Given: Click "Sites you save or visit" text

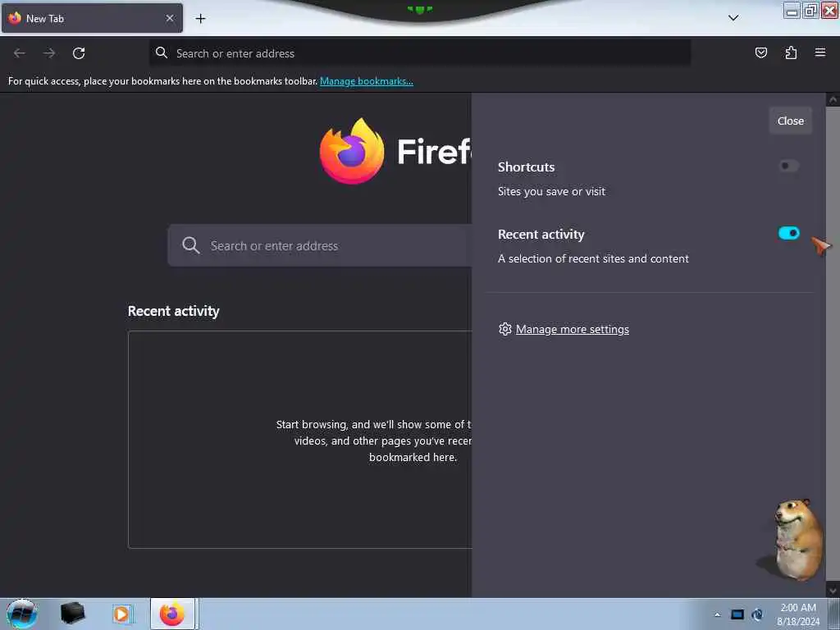Looking at the screenshot, I should click(x=551, y=192).
